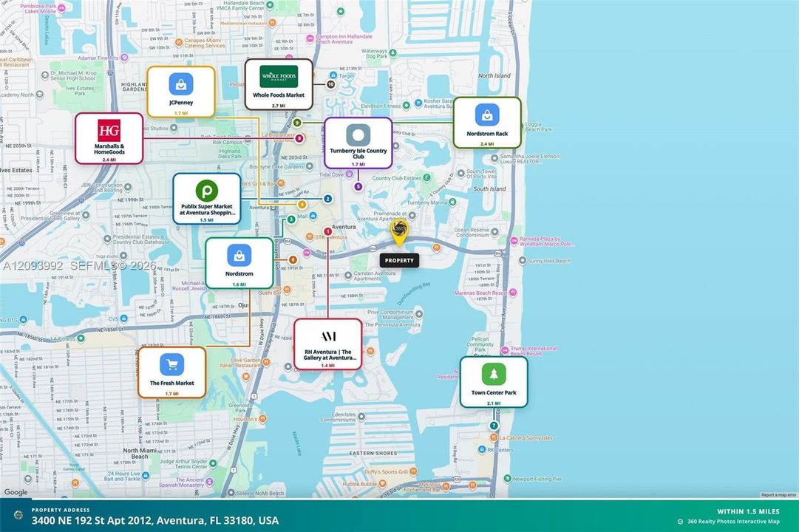The image size is (799, 532).
Task: Click dark map marker number 10
Action: pos(330,84)
